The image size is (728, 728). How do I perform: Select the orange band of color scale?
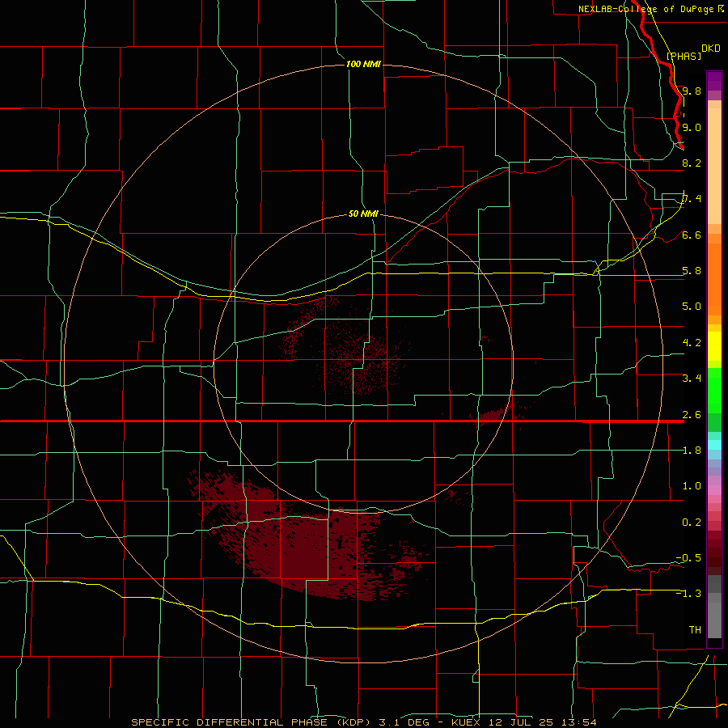click(x=714, y=279)
